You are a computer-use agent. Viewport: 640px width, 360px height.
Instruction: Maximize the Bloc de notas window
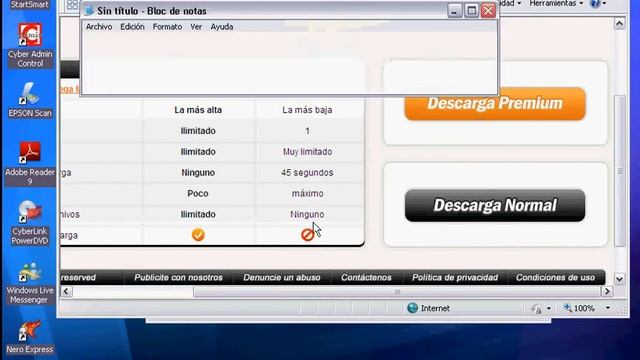471,11
